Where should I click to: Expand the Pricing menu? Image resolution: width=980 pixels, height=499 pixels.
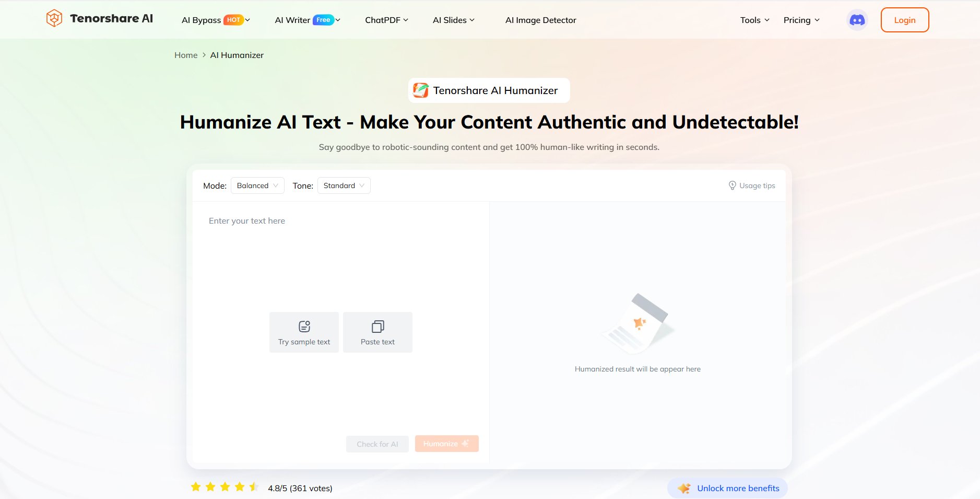coord(801,20)
